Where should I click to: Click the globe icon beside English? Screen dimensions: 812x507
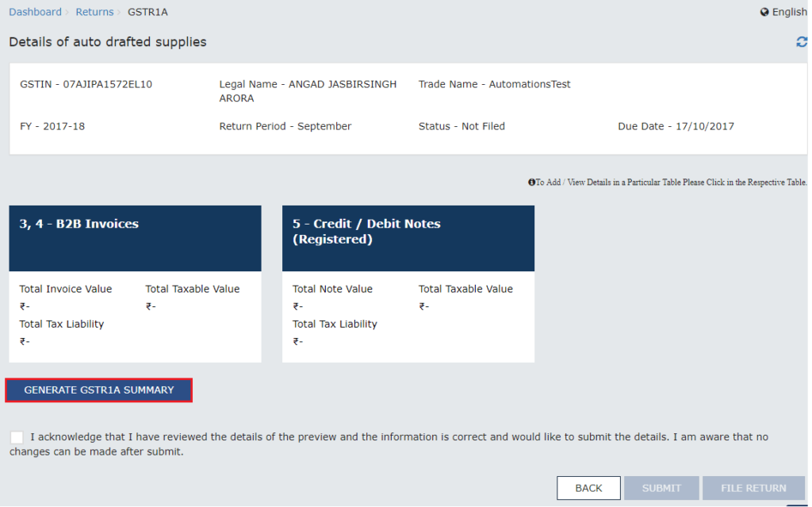[x=762, y=12]
